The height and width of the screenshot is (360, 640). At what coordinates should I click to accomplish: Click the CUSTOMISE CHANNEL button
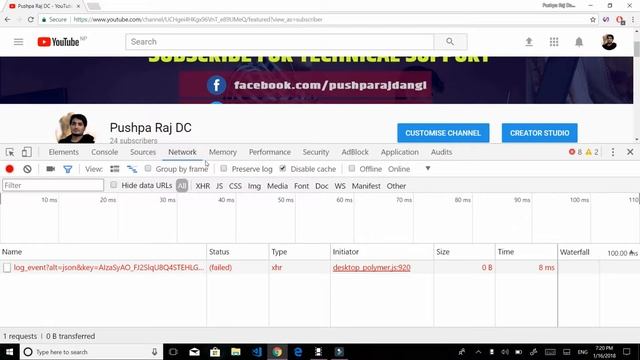[x=443, y=133]
